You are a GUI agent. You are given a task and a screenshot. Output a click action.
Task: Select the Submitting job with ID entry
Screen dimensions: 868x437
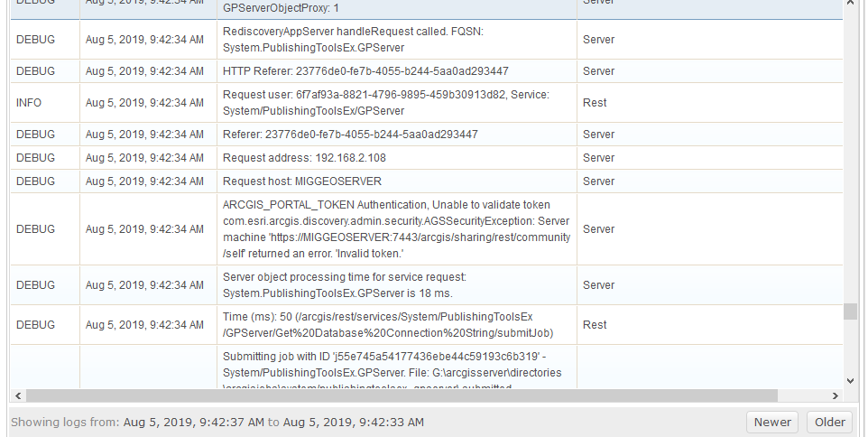(x=426, y=367)
